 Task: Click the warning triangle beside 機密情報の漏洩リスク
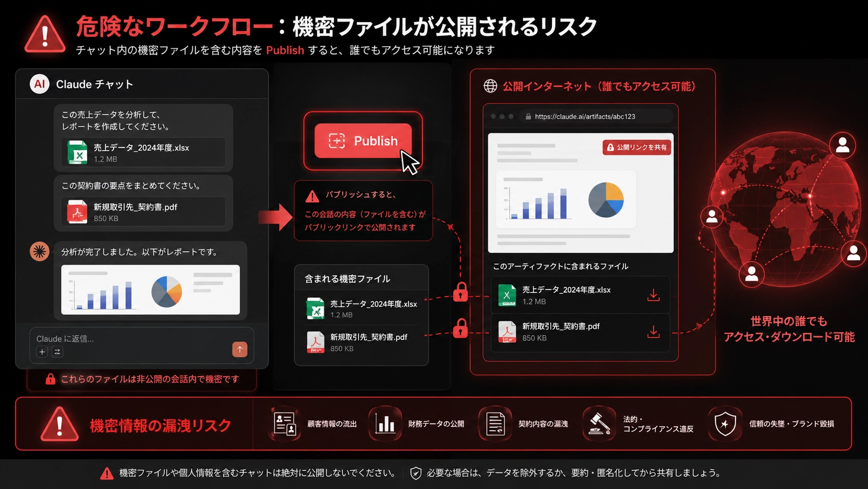click(60, 424)
